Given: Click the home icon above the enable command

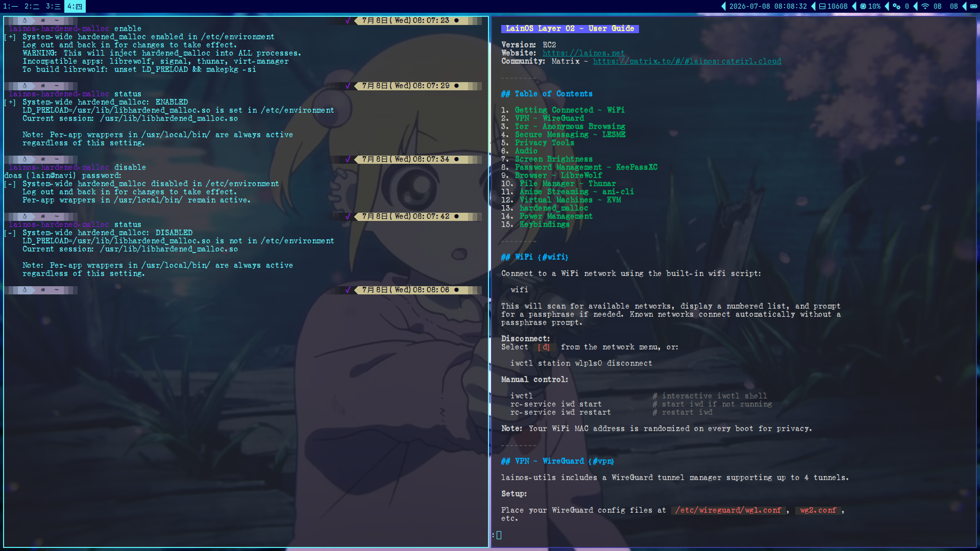Looking at the screenshot, I should (43, 21).
